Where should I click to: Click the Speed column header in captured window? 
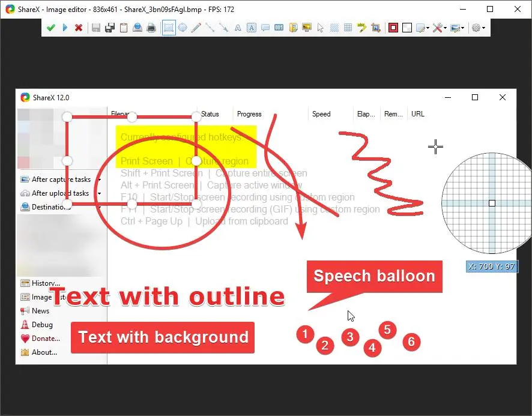click(321, 114)
